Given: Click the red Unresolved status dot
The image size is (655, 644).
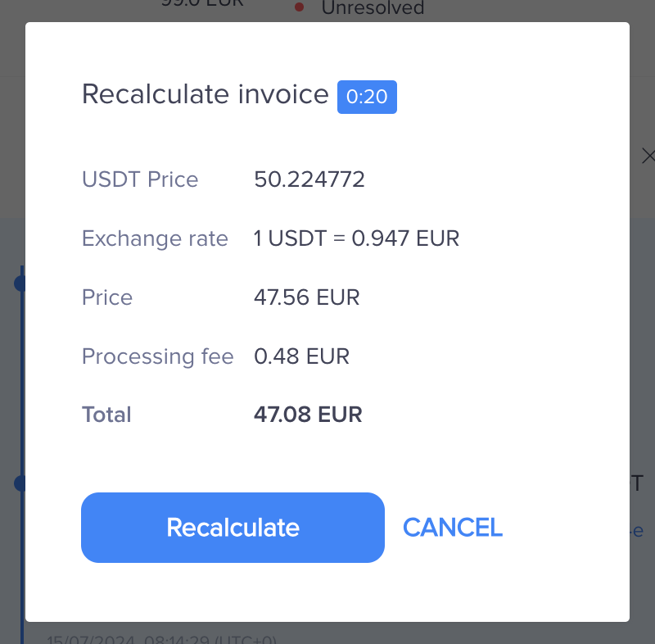Looking at the screenshot, I should [x=299, y=7].
